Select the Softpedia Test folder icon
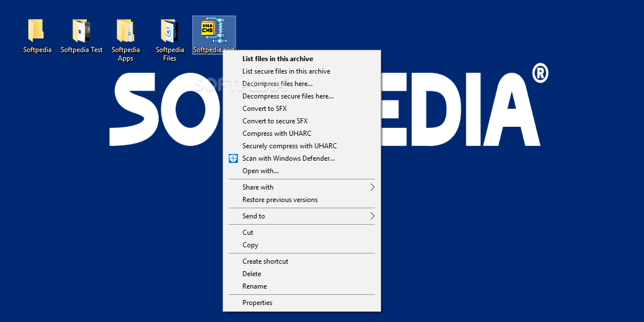The height and width of the screenshot is (322, 644). 82,31
